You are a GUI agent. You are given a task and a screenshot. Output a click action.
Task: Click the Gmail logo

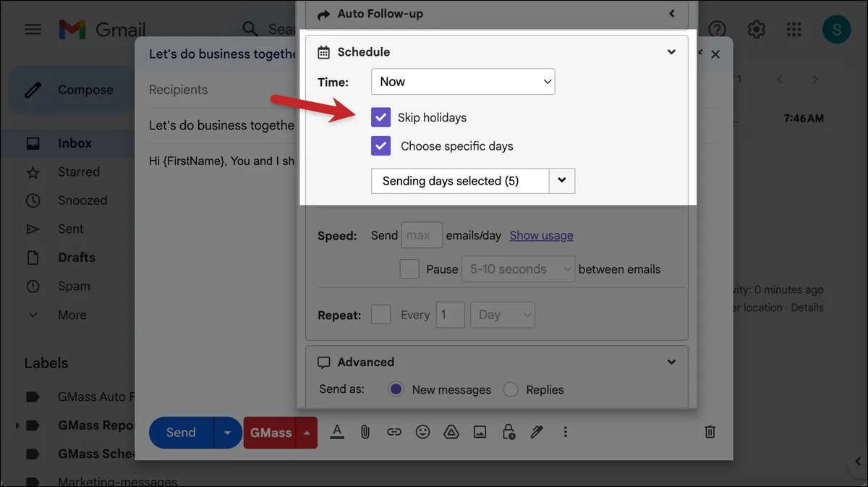coord(102,30)
